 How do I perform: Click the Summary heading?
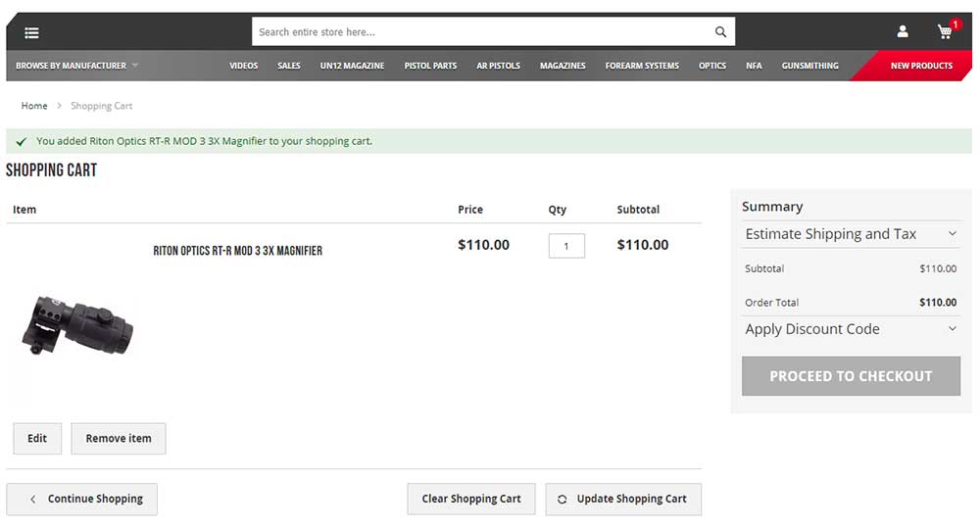click(772, 207)
